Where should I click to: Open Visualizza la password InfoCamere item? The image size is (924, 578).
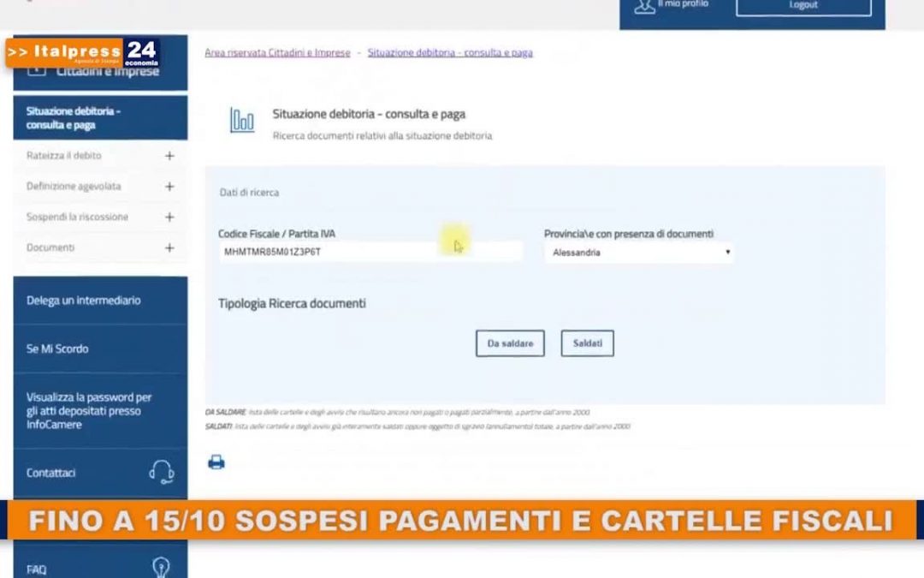coord(100,410)
